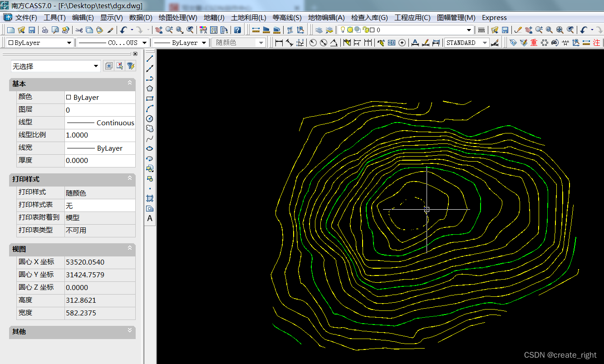Select the Multiline Text tool
Viewport: 604px width, 364px height.
pyautogui.click(x=150, y=218)
